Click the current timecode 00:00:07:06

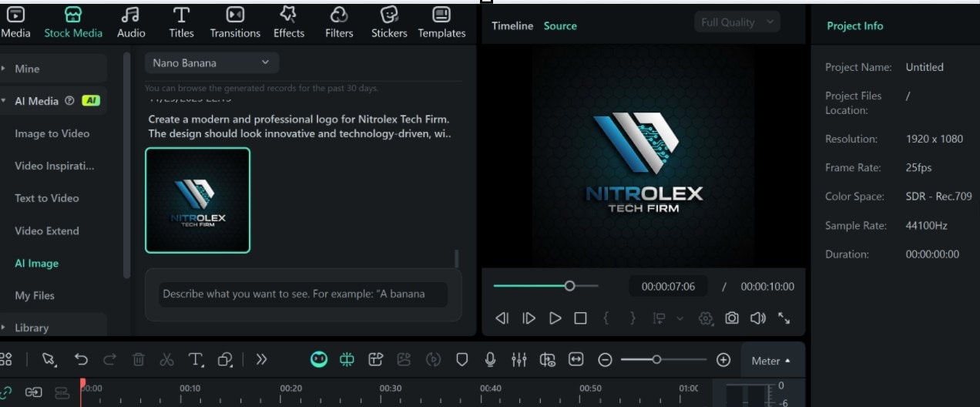point(669,287)
